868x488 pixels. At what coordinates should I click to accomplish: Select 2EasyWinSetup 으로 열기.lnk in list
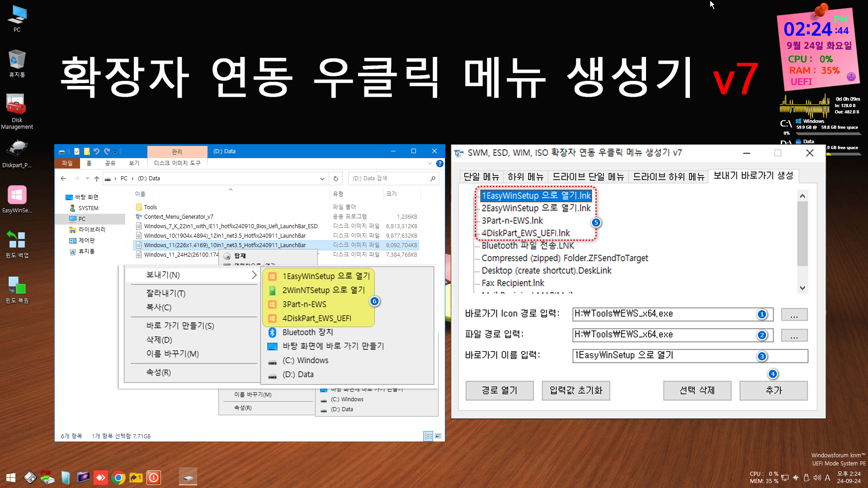536,208
